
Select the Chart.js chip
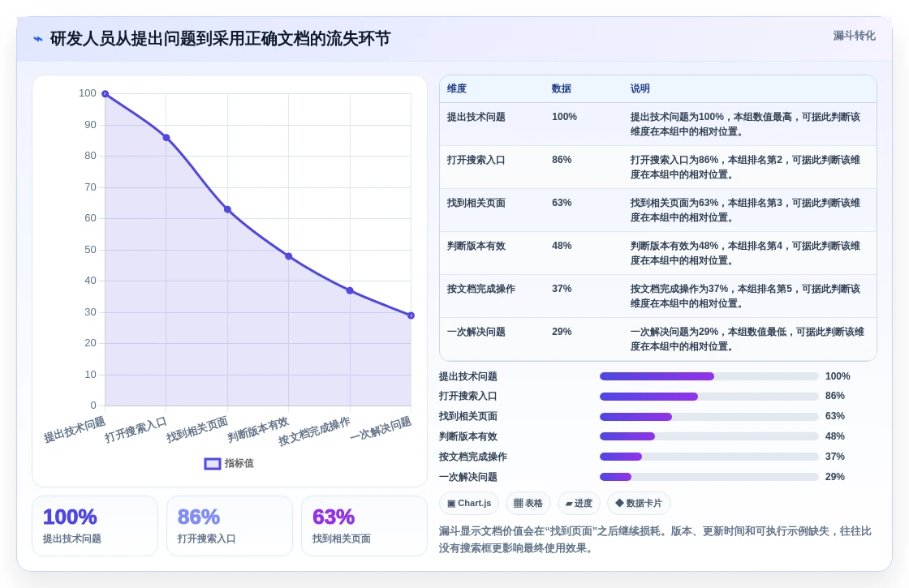[x=469, y=503]
